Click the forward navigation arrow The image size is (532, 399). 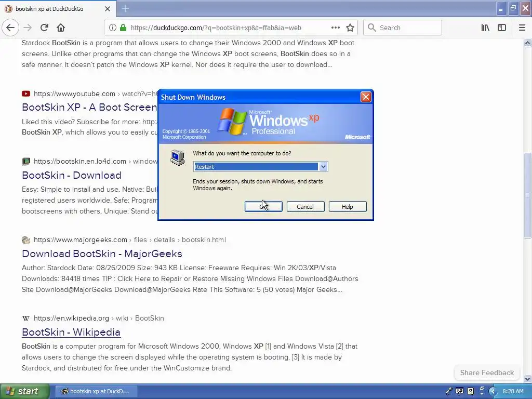point(28,28)
